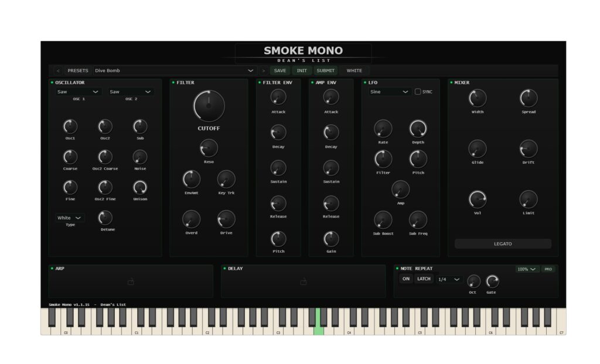Click the LFO Rate knob
This screenshot has width=600, height=364.
click(x=383, y=129)
